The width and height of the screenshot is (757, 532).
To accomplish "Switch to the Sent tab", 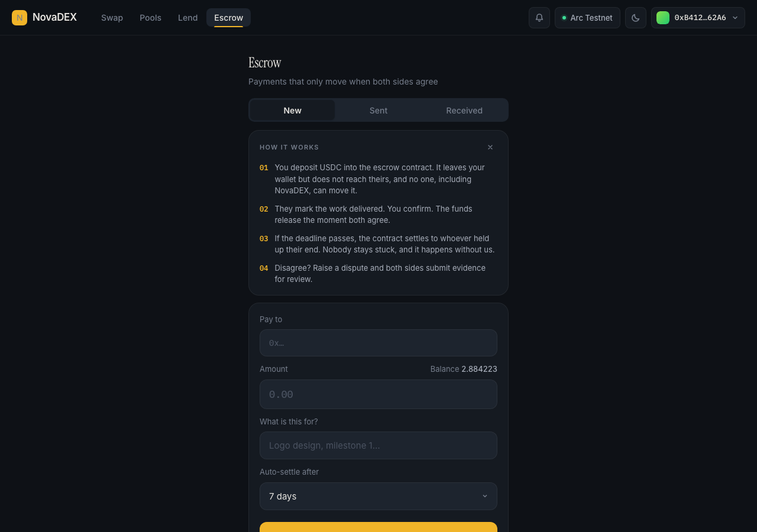I will (x=378, y=111).
